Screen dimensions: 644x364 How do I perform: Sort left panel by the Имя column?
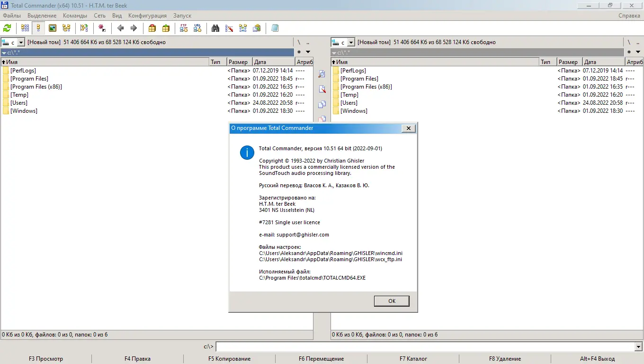(x=105, y=62)
